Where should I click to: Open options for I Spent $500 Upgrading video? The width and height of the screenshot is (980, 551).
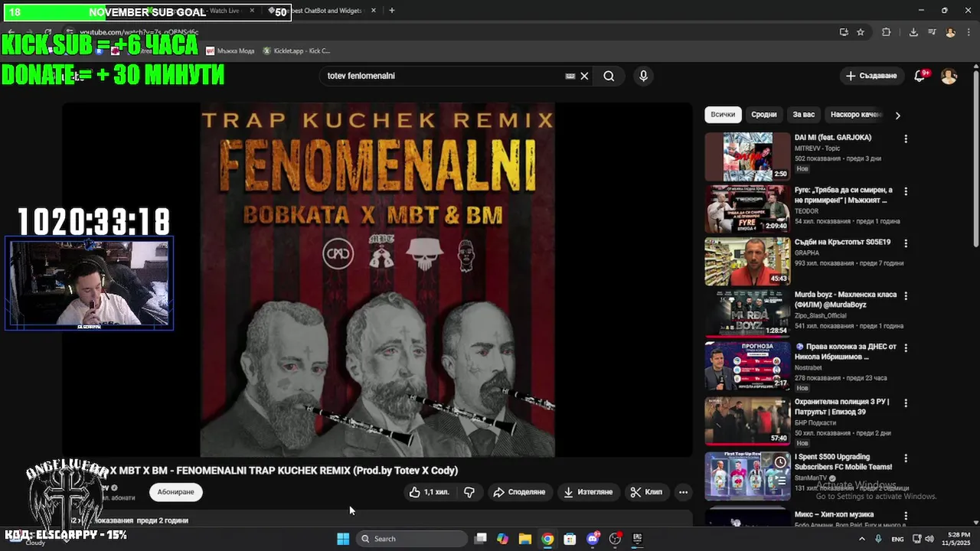click(x=906, y=458)
